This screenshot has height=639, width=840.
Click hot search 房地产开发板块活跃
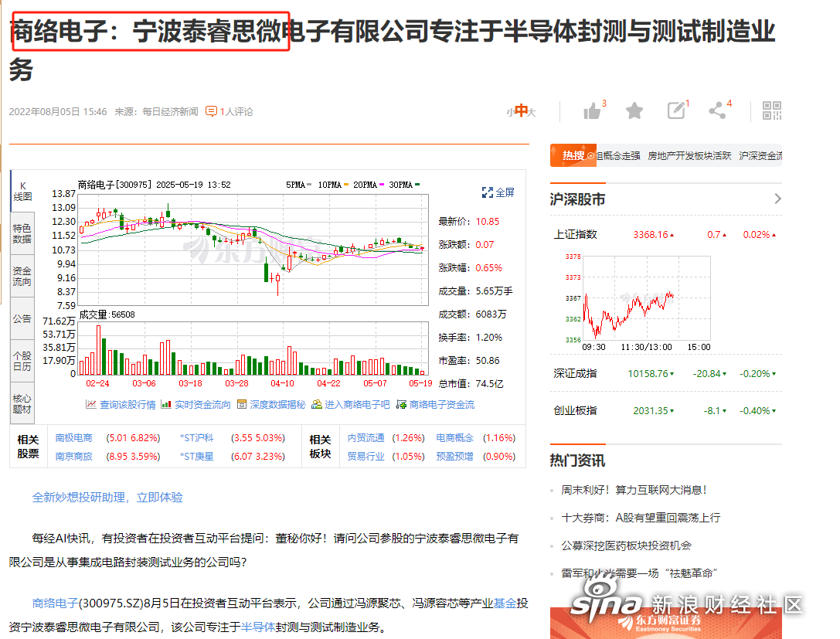(689, 156)
